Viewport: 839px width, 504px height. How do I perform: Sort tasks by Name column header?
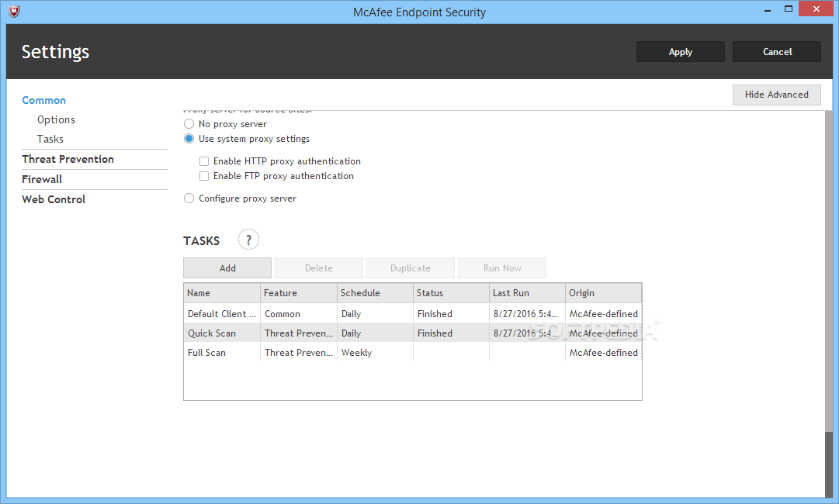tap(222, 293)
